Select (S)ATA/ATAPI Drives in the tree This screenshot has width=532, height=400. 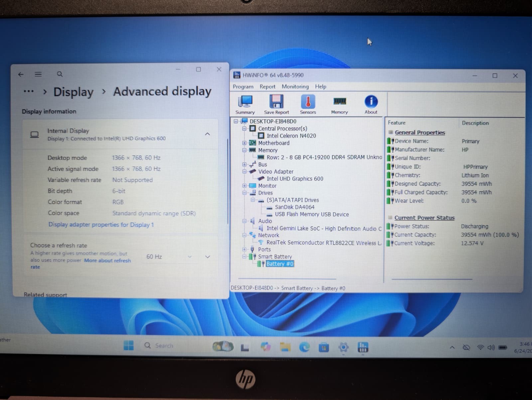pyautogui.click(x=293, y=200)
